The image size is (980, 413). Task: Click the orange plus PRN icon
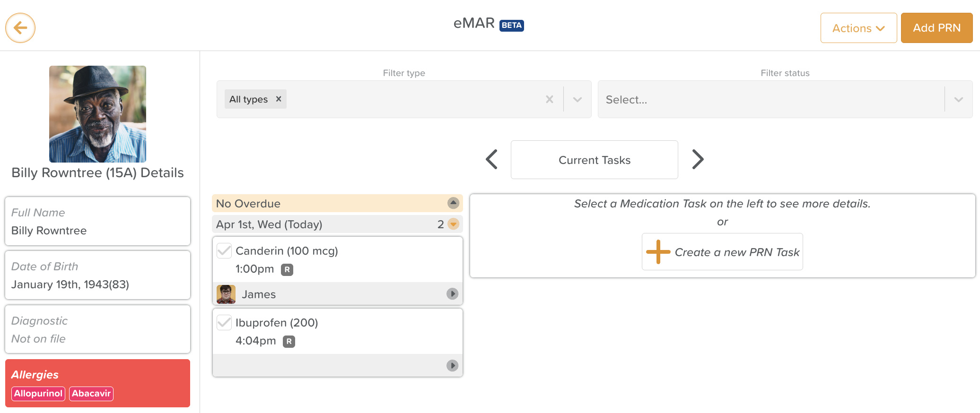point(658,252)
